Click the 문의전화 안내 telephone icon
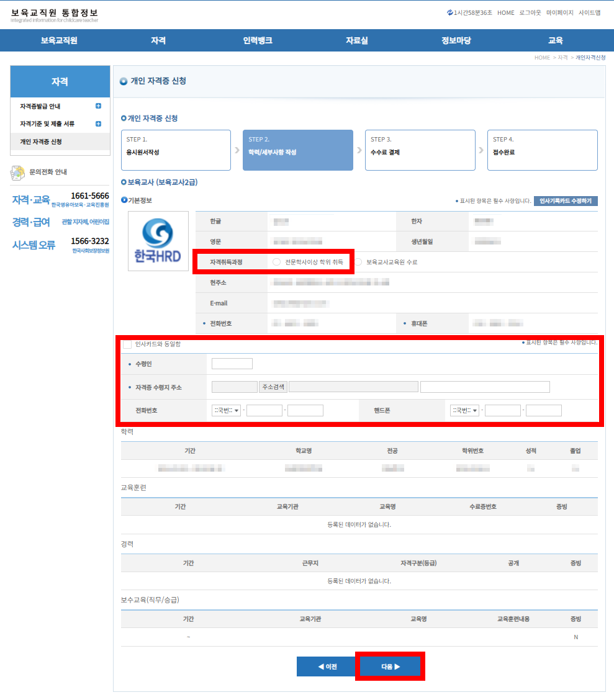 (x=17, y=173)
